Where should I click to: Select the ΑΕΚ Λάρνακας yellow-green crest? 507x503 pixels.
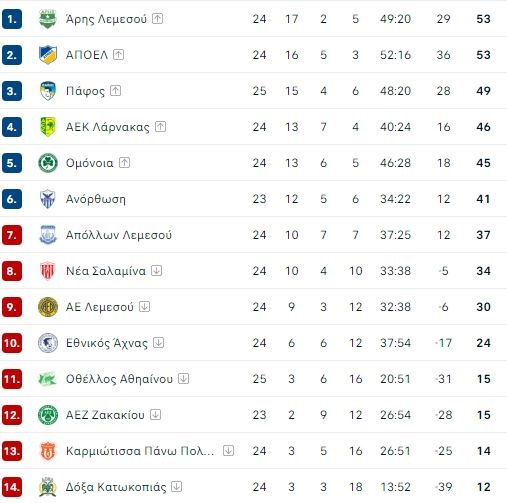pos(48,127)
